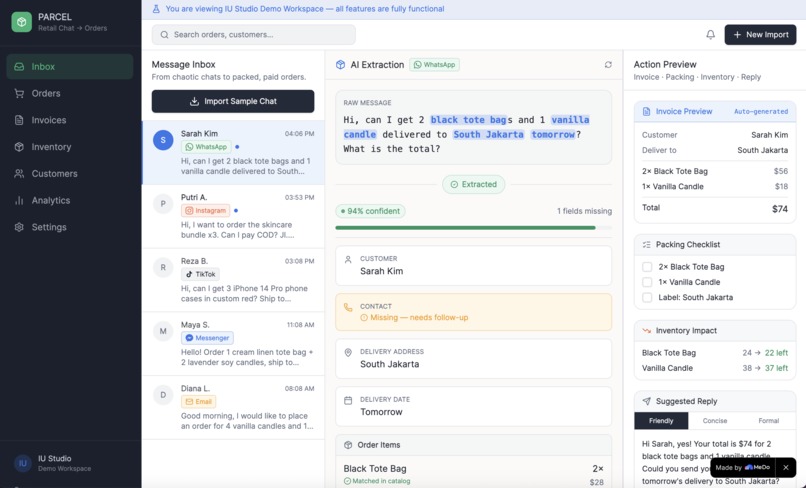
Task: Click the IU Studio avatar
Action: tap(23, 463)
